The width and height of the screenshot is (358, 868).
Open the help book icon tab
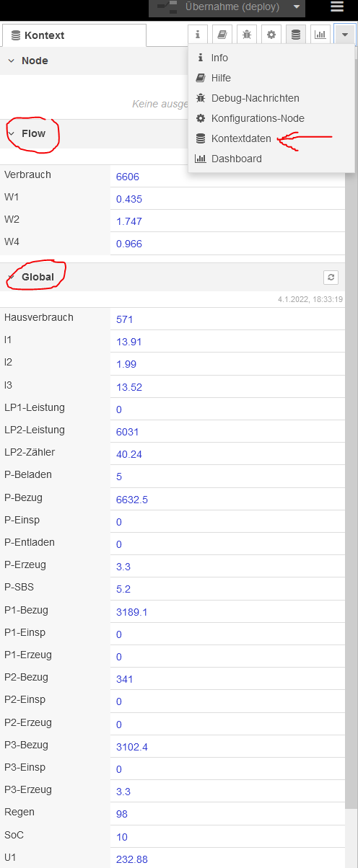pyautogui.click(x=223, y=35)
